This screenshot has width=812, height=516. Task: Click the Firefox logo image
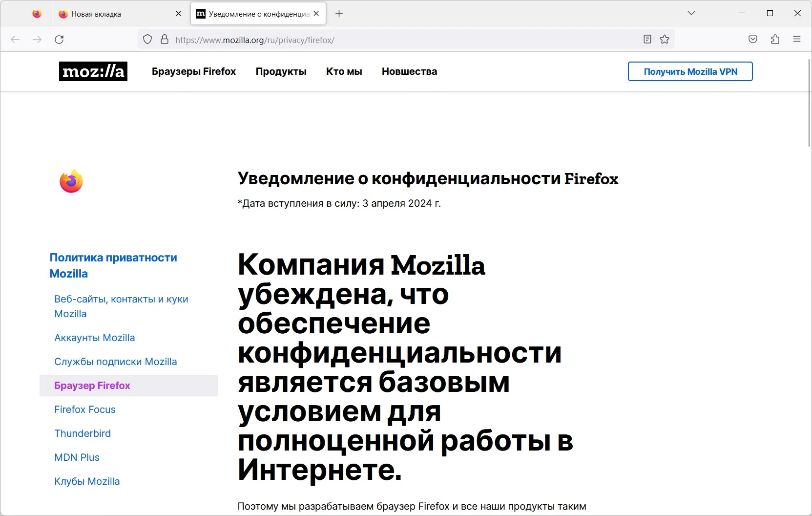[x=71, y=181]
